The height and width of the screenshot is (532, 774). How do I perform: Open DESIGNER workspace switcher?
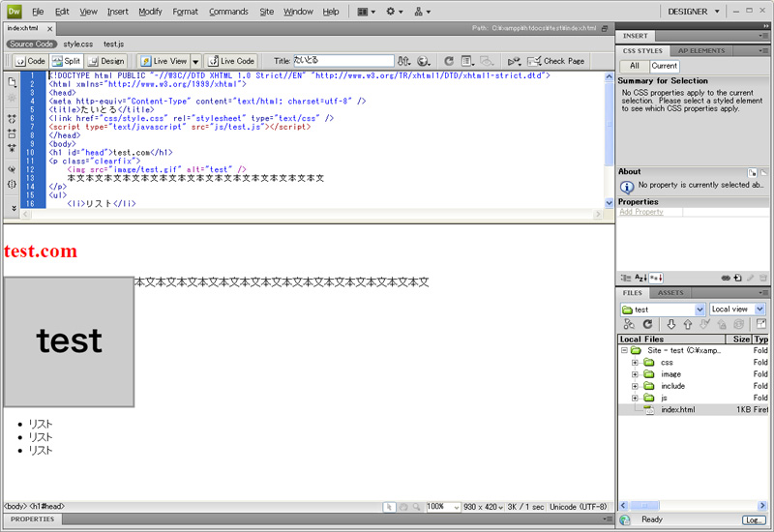[693, 12]
